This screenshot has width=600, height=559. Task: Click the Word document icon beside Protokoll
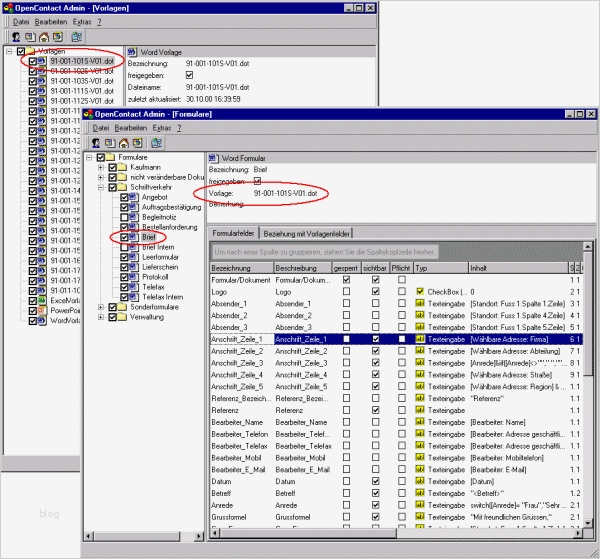pos(134,277)
